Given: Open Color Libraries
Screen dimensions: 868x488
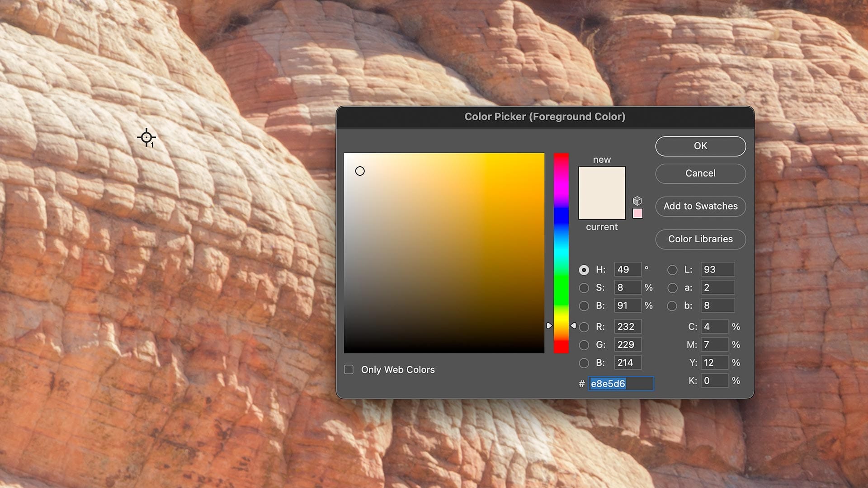Looking at the screenshot, I should 700,239.
